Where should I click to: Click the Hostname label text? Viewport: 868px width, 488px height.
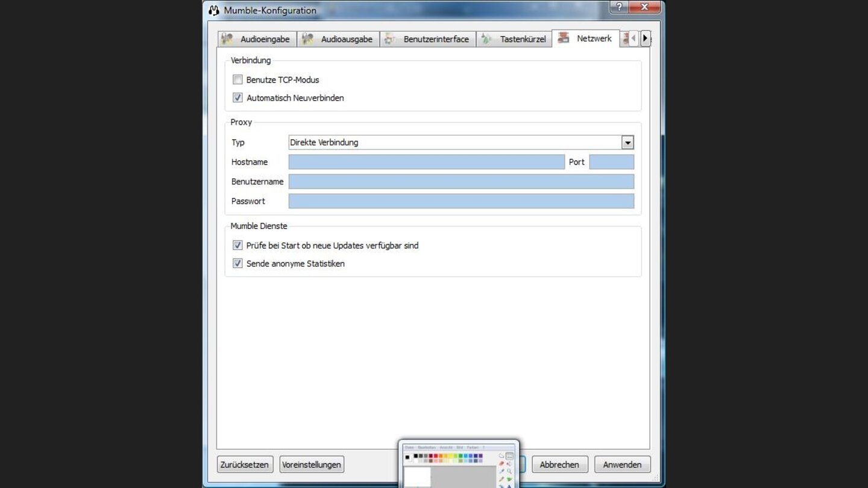[x=250, y=162]
